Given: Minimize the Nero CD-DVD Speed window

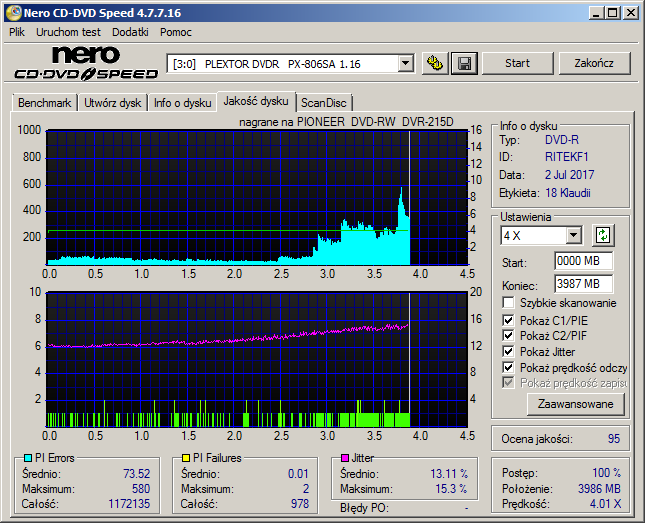Looking at the screenshot, I should coord(596,13).
